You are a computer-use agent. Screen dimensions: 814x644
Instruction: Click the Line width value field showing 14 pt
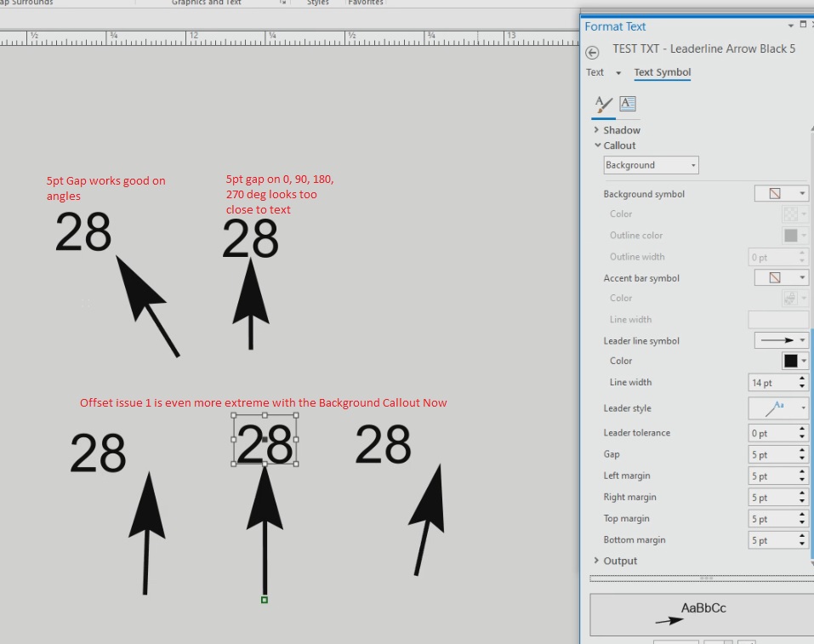coord(770,382)
